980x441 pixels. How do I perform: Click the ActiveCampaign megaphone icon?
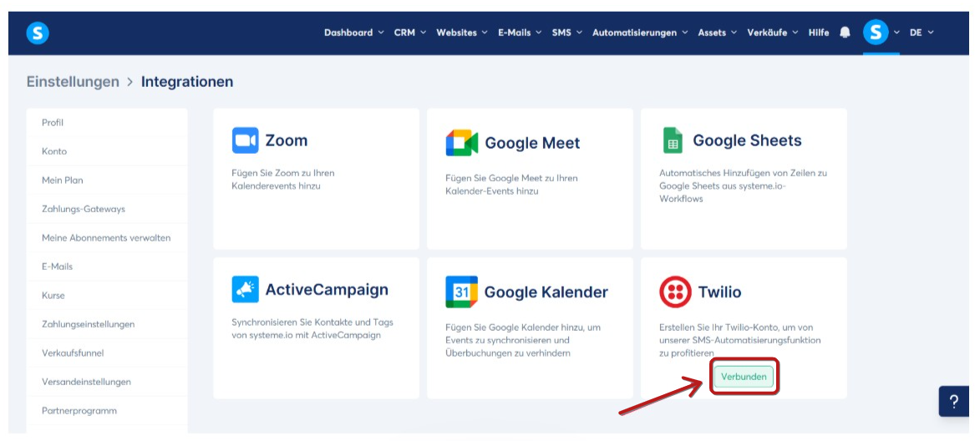pos(245,289)
